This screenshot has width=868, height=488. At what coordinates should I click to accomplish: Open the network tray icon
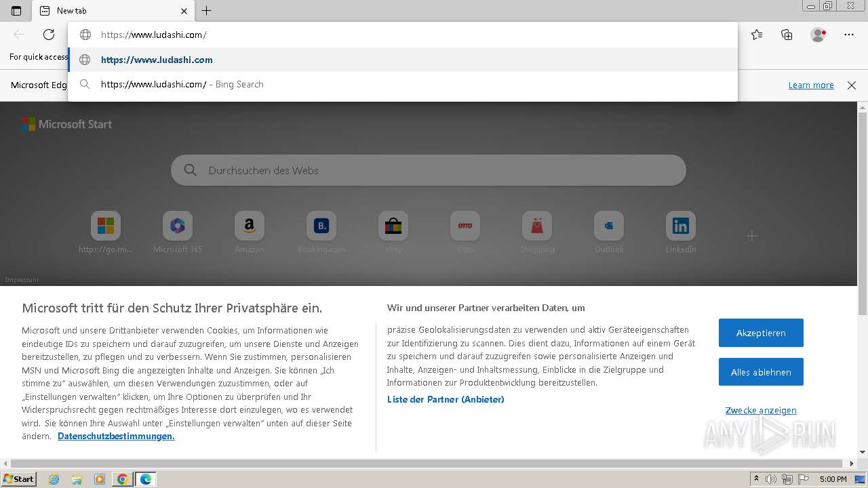tap(787, 479)
